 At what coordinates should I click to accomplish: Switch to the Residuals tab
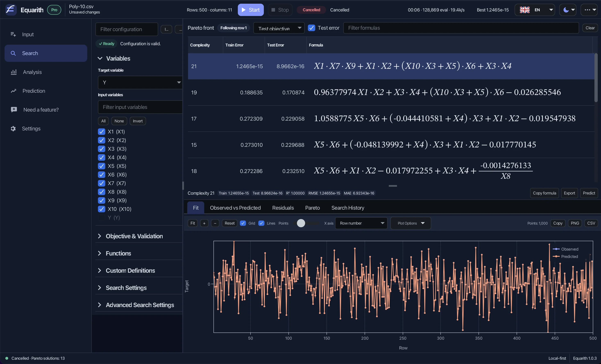click(x=283, y=208)
